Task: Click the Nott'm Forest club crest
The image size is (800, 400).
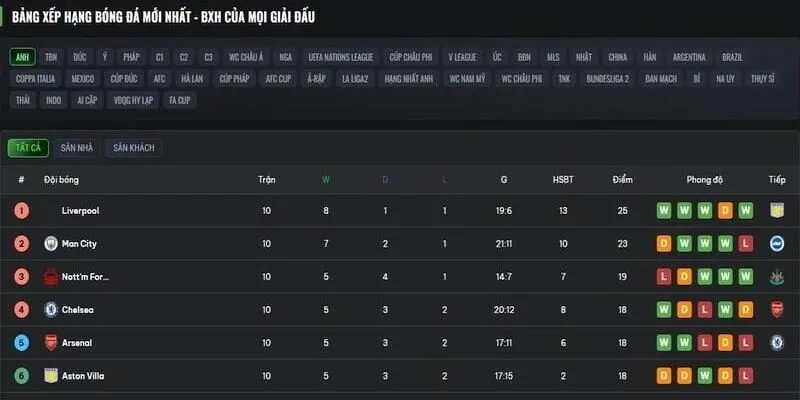Action: (x=51, y=276)
